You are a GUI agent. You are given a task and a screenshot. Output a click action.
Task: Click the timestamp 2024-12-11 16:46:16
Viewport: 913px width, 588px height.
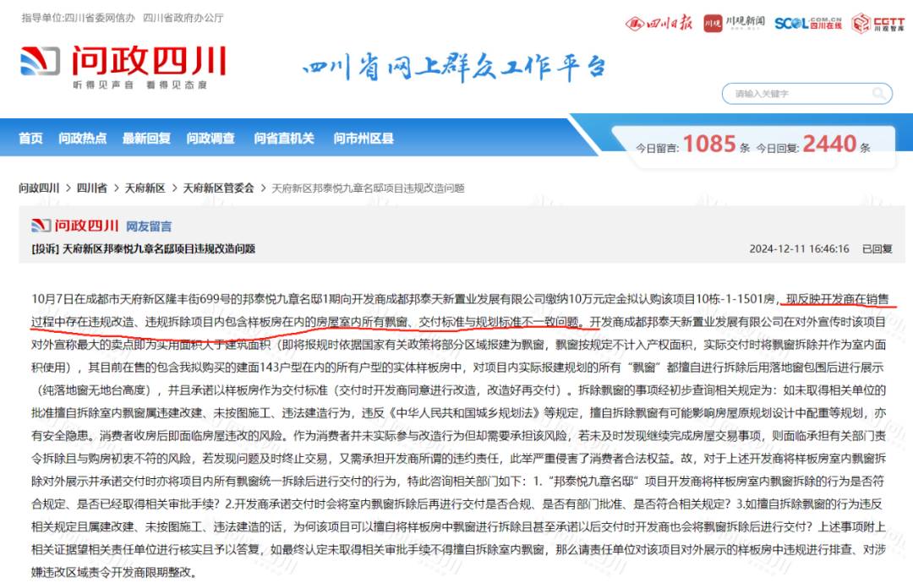799,249
